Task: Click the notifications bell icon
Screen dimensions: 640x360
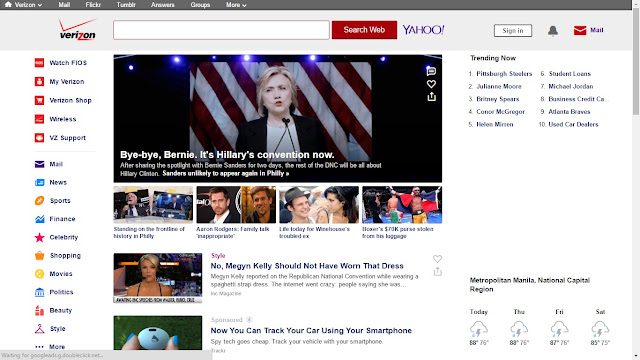Action: [x=553, y=31]
